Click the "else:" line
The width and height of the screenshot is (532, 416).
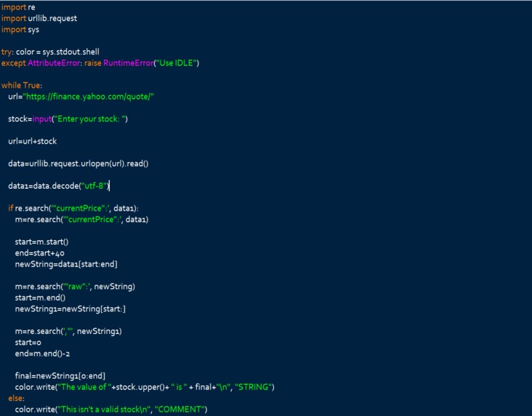(16, 399)
